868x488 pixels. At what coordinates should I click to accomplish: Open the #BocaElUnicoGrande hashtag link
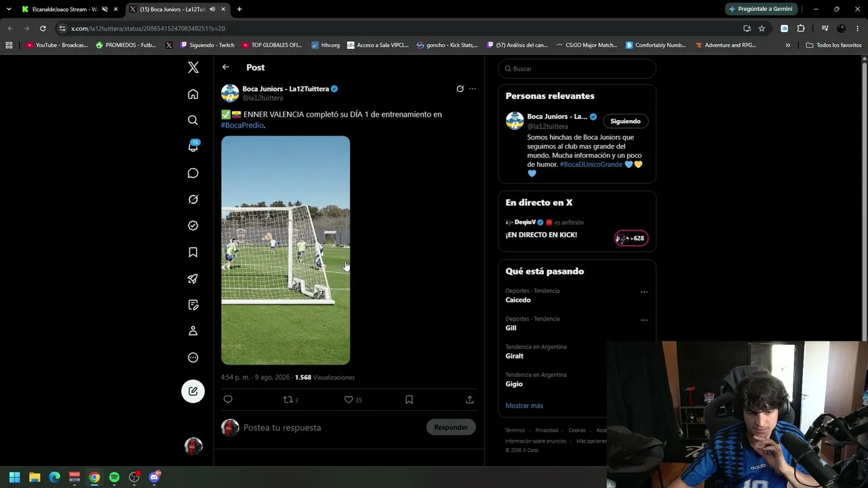591,165
